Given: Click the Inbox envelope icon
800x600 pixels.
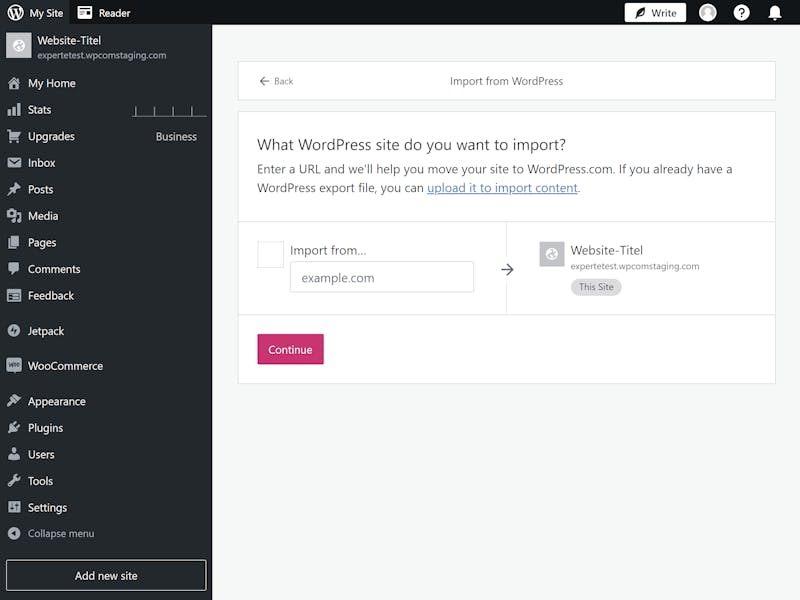Looking at the screenshot, I should click(14, 163).
